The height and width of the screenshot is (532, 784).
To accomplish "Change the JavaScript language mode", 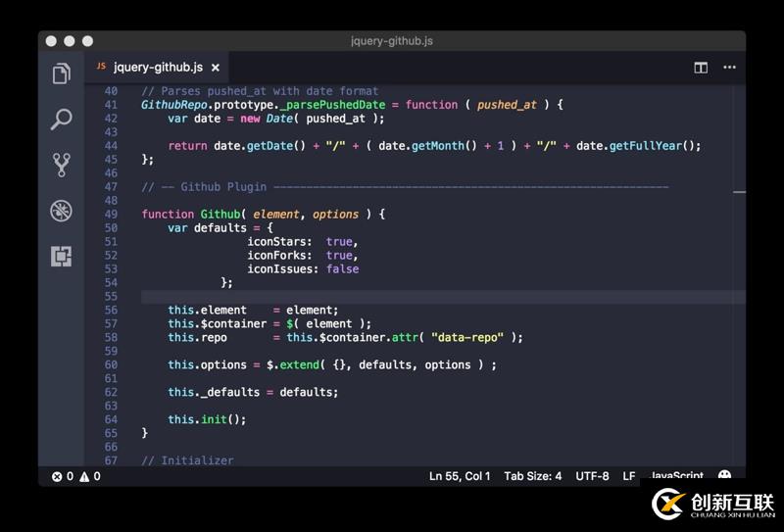I will (676, 475).
